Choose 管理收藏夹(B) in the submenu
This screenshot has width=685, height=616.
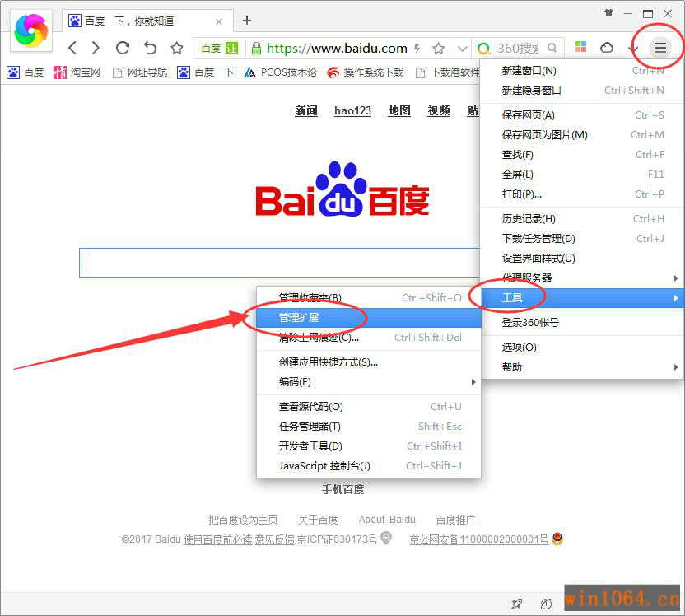[x=369, y=297]
